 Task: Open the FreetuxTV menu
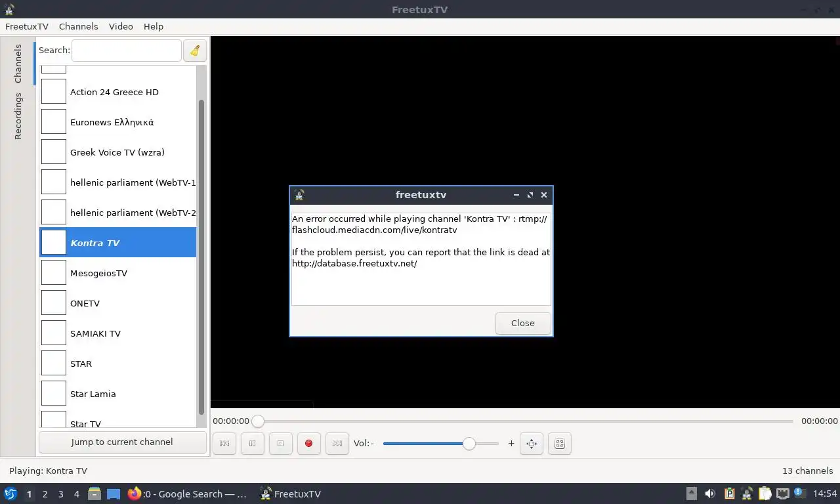[27, 26]
